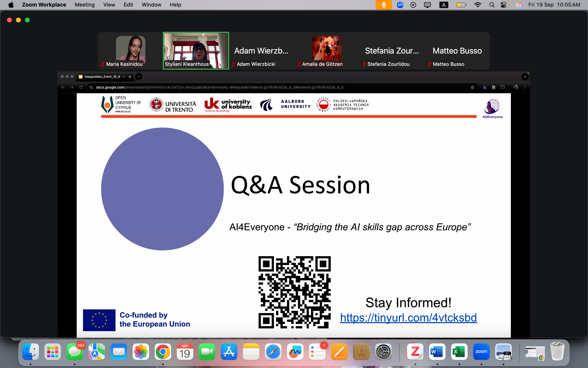Open Control Center in menu bar
Image resolution: width=588 pixels, height=368 pixels.
(503, 5)
